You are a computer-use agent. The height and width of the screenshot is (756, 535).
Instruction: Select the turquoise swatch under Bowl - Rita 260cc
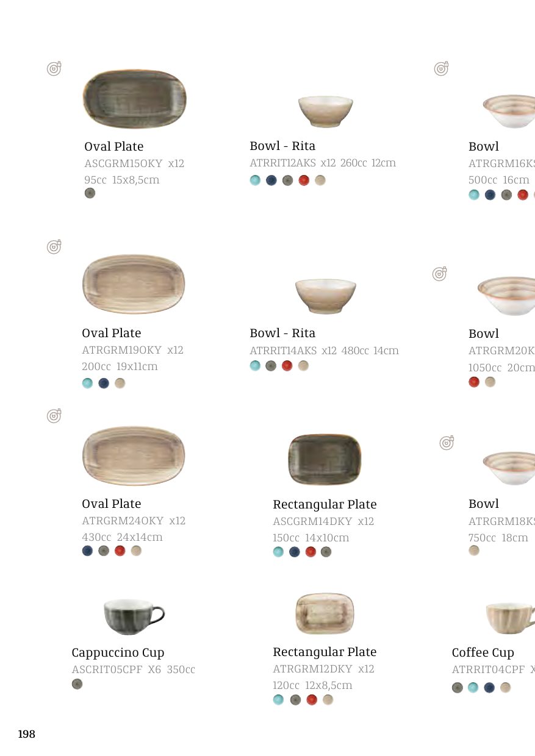tap(255, 180)
